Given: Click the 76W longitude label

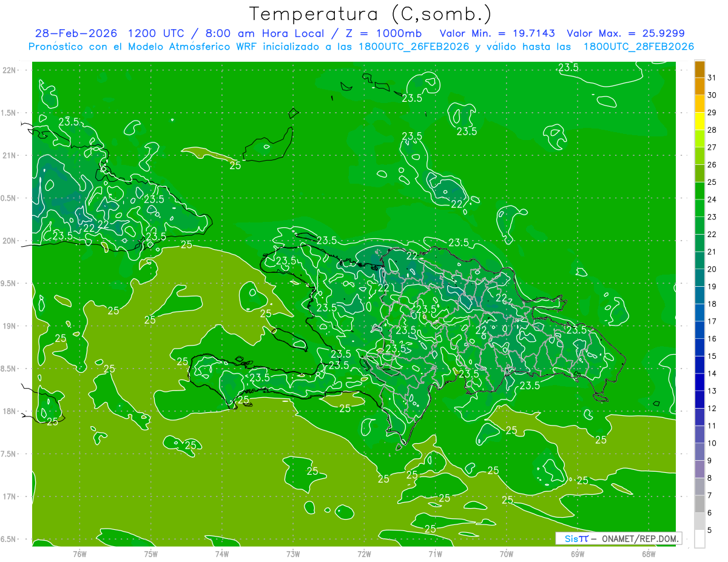Looking at the screenshot, I should pyautogui.click(x=79, y=554).
